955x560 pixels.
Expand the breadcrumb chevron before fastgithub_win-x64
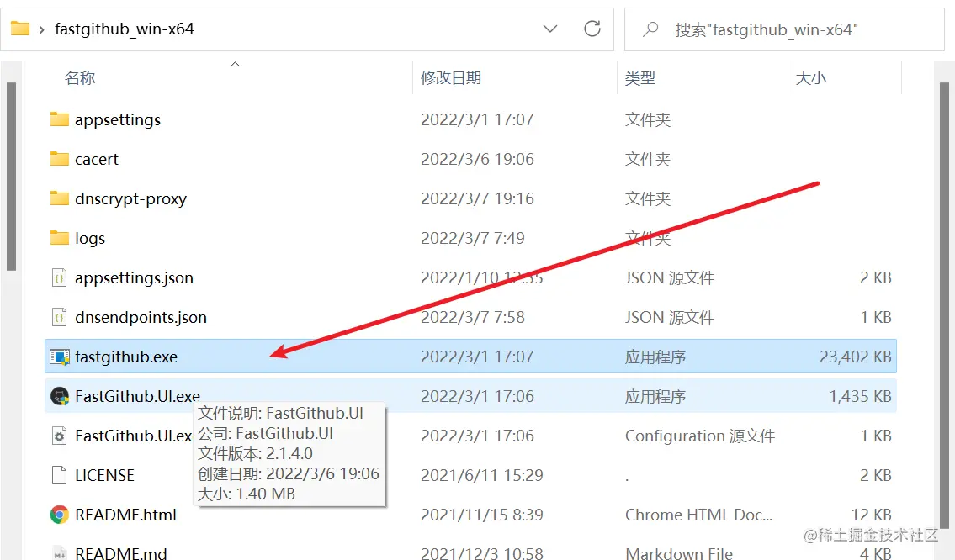point(41,29)
